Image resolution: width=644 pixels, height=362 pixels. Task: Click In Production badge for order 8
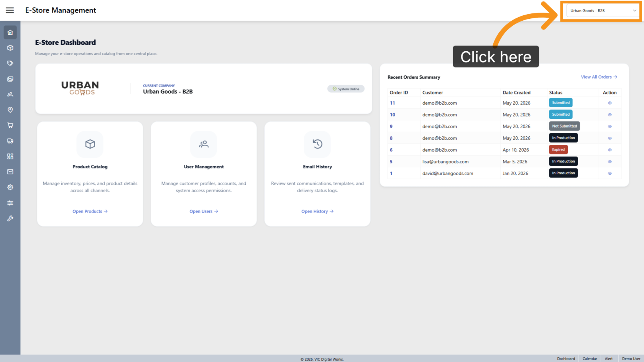[x=563, y=138]
